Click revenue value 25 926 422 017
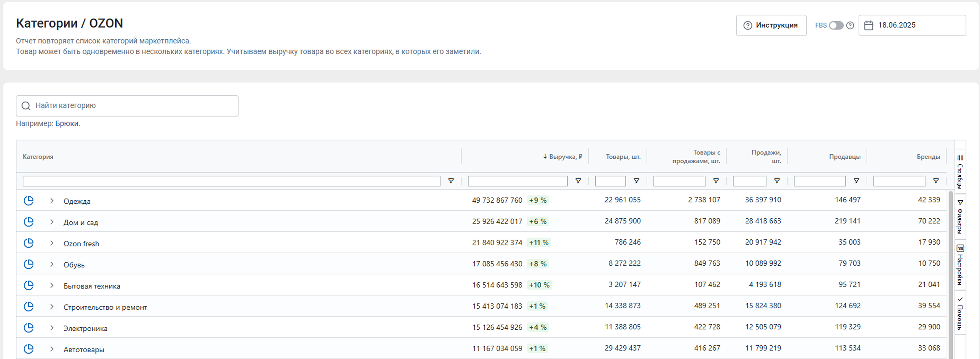The height and width of the screenshot is (359, 980). coord(497,222)
